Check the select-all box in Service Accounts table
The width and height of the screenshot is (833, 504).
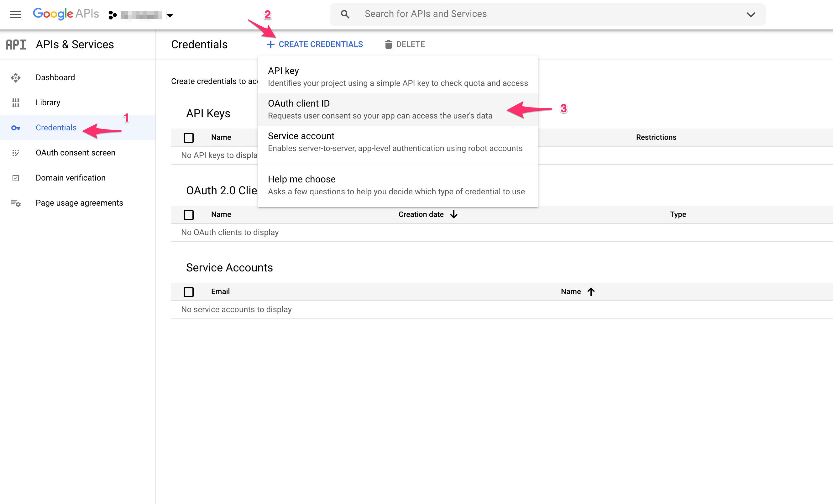188,292
